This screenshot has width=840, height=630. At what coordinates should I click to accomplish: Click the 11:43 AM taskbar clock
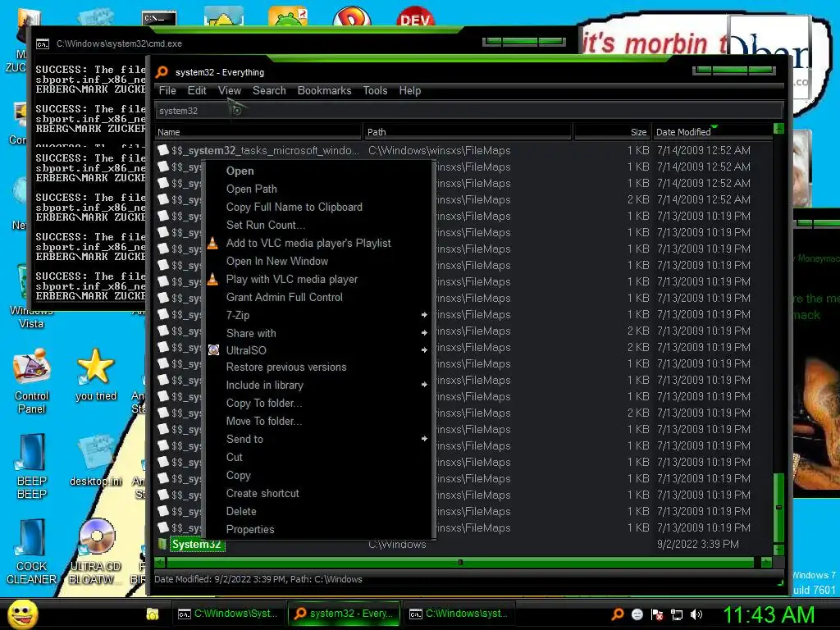click(769, 614)
